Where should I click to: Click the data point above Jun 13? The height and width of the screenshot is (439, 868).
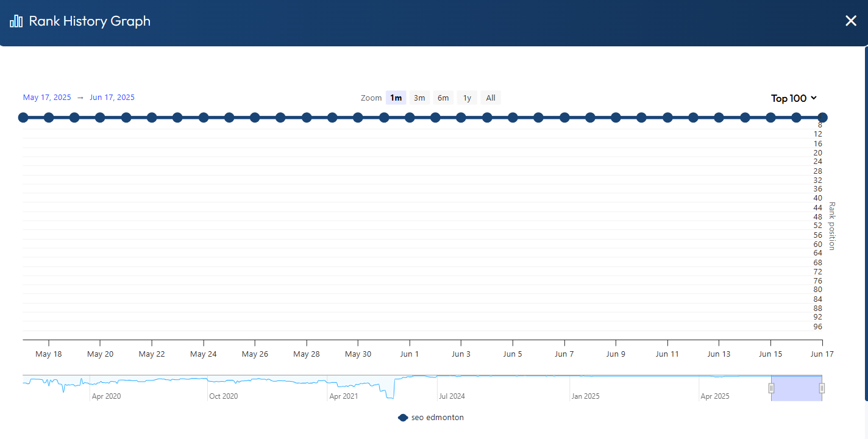pyautogui.click(x=719, y=117)
